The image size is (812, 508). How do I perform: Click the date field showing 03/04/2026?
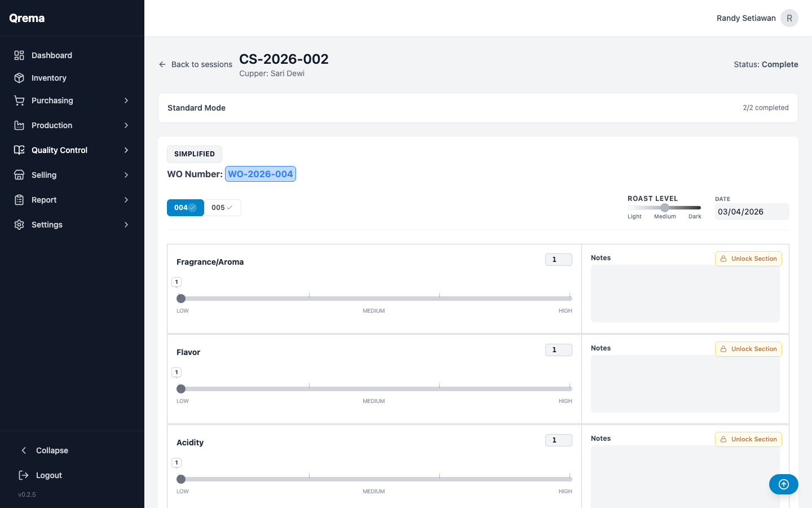tap(752, 212)
